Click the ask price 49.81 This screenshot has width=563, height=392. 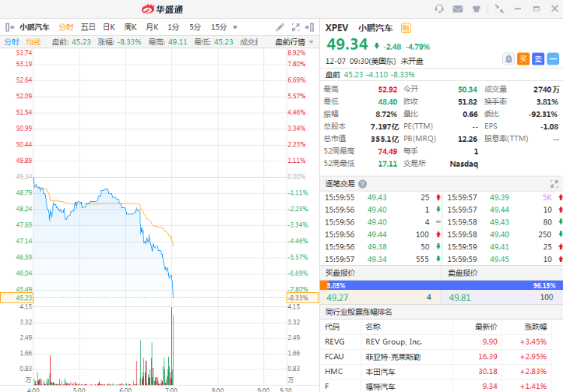[x=459, y=297]
